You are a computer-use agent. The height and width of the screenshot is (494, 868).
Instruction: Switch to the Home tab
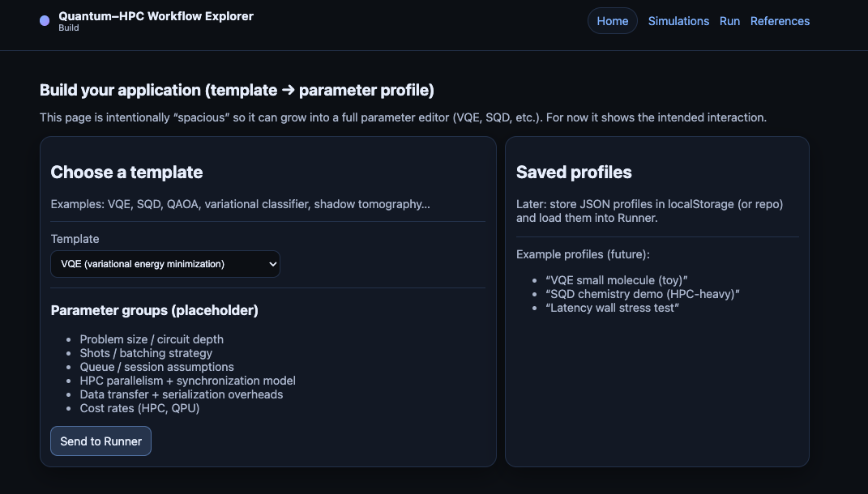pyautogui.click(x=612, y=20)
